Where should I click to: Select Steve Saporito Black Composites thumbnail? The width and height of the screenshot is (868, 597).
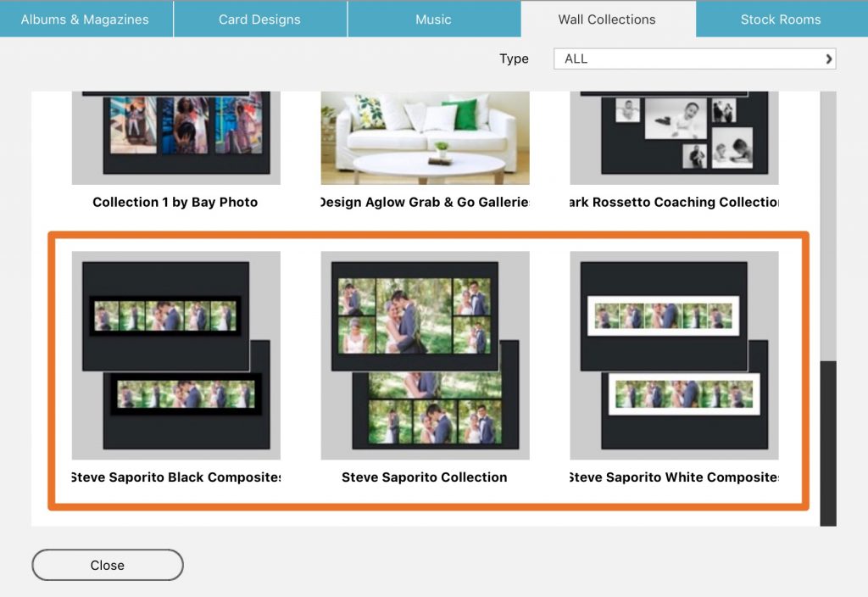[176, 355]
